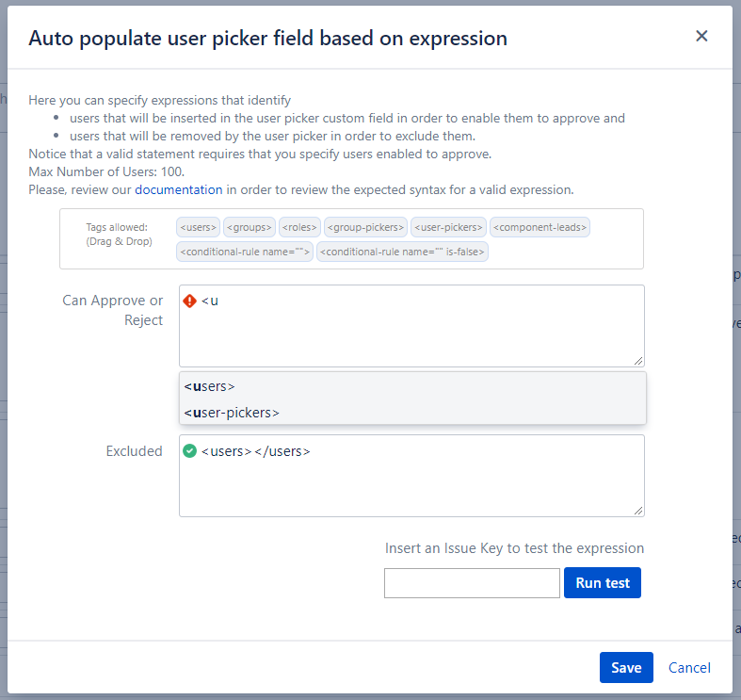Select the <roles> tag chip

pos(299,227)
